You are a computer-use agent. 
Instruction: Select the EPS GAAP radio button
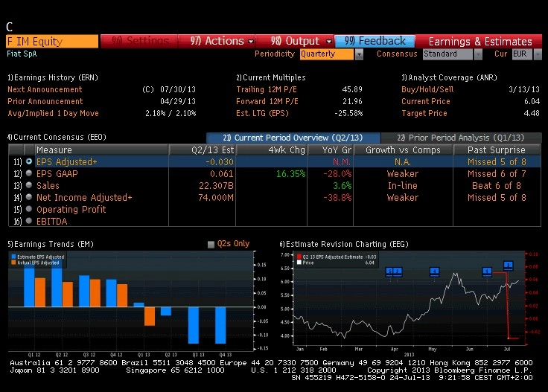(x=29, y=173)
